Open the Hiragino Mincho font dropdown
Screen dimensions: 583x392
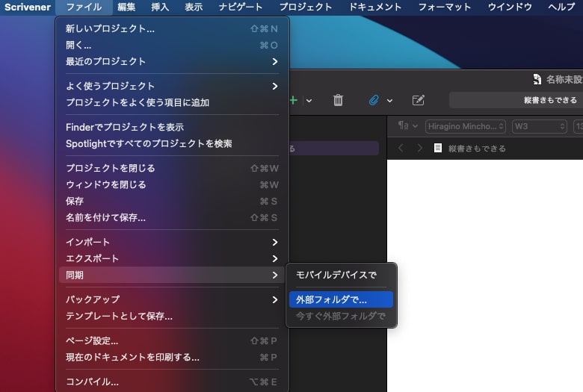tap(466, 126)
